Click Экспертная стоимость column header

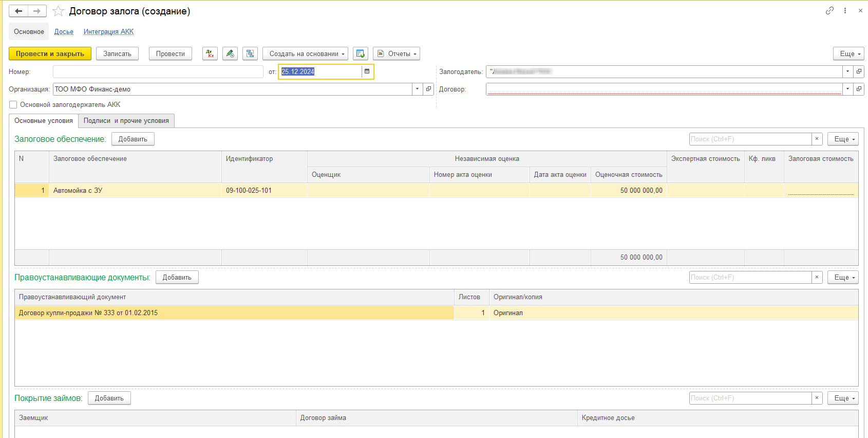[x=706, y=167]
